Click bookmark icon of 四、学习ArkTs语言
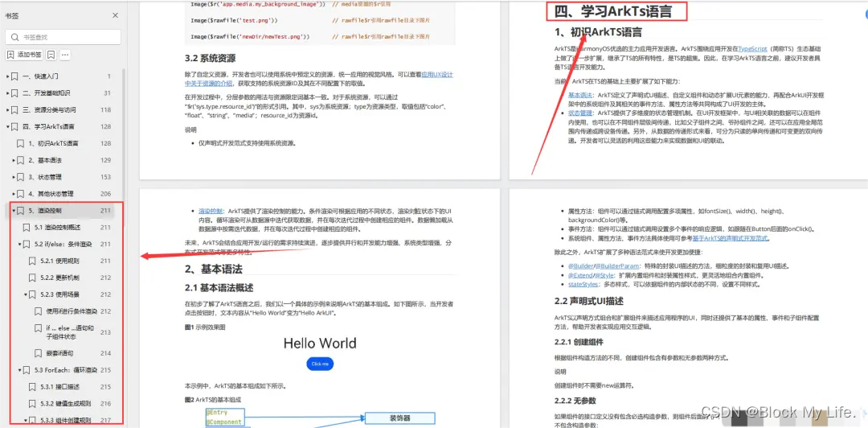 tap(14, 126)
